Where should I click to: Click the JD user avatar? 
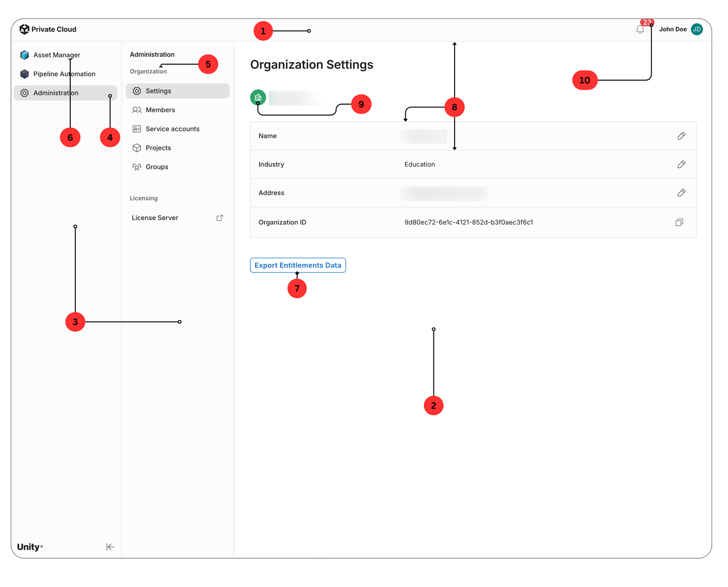[696, 29]
